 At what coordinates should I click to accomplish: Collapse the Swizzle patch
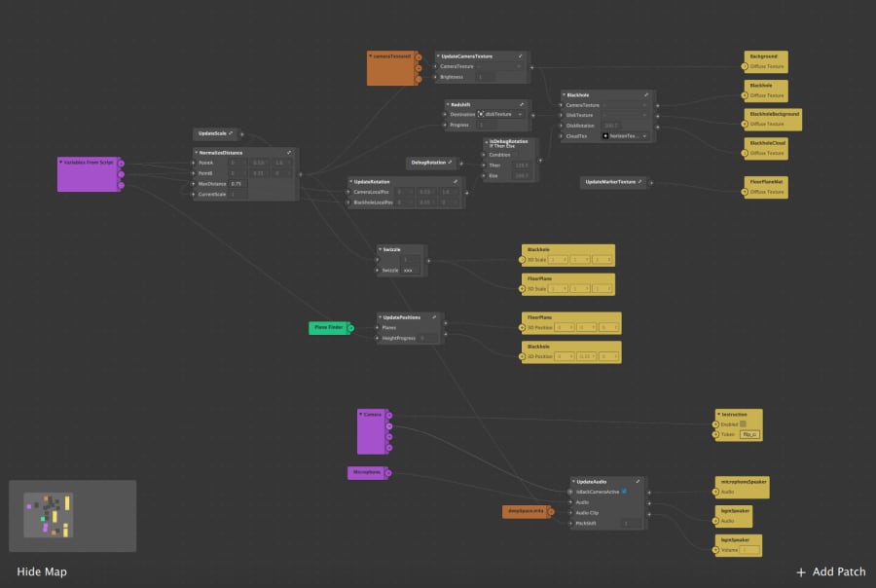(380, 250)
